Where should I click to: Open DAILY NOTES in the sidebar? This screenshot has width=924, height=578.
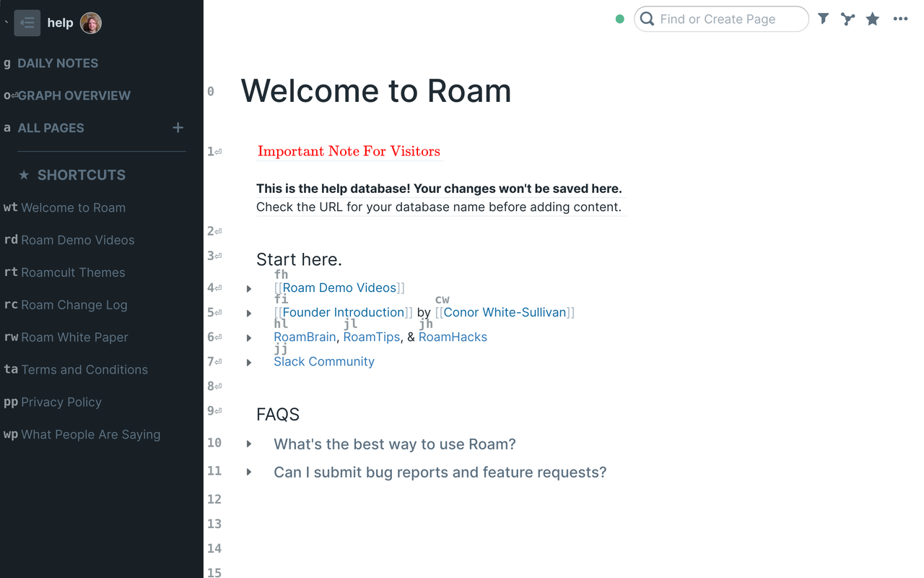59,63
